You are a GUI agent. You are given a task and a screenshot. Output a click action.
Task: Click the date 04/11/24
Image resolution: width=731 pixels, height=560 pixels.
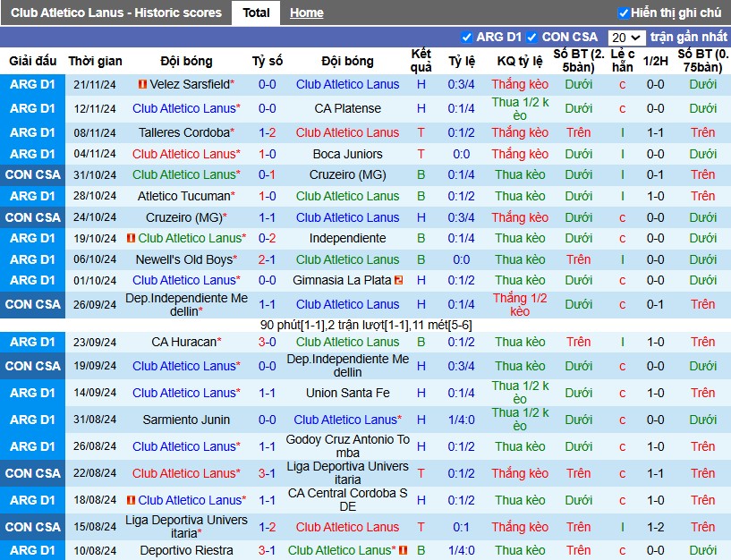pos(95,154)
